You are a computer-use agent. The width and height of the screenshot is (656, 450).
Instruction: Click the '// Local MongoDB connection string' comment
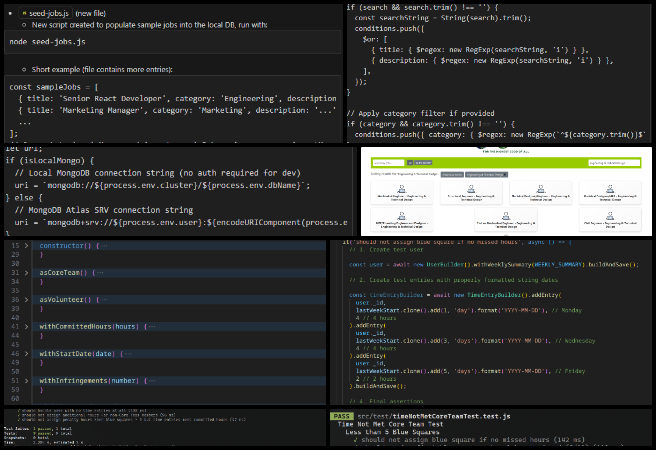pyautogui.click(x=157, y=173)
